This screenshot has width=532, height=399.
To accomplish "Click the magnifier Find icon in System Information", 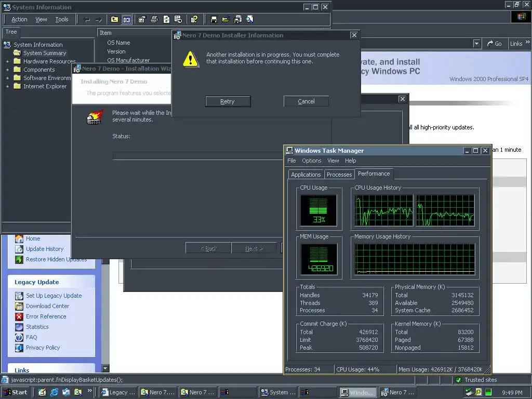I will pos(250,19).
